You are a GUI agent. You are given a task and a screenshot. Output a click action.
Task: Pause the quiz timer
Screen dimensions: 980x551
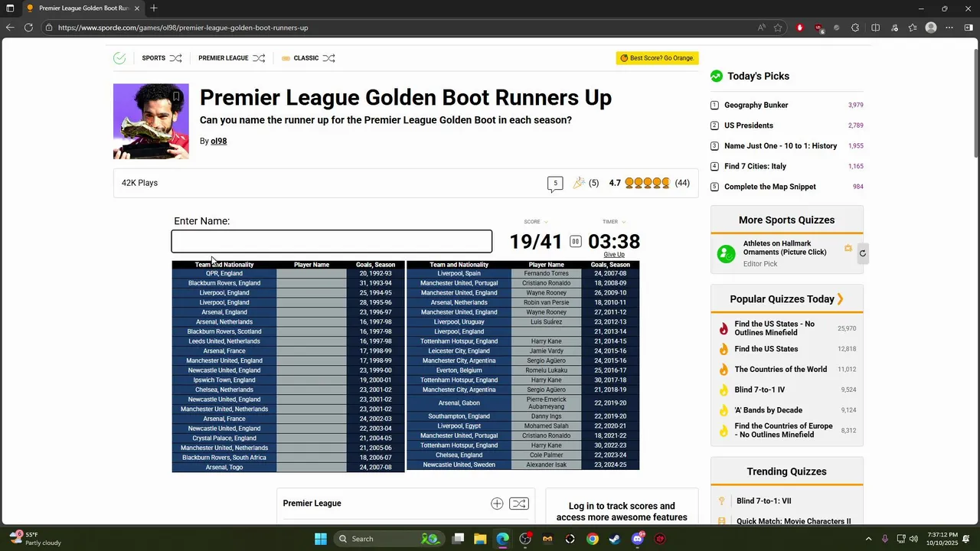point(576,242)
